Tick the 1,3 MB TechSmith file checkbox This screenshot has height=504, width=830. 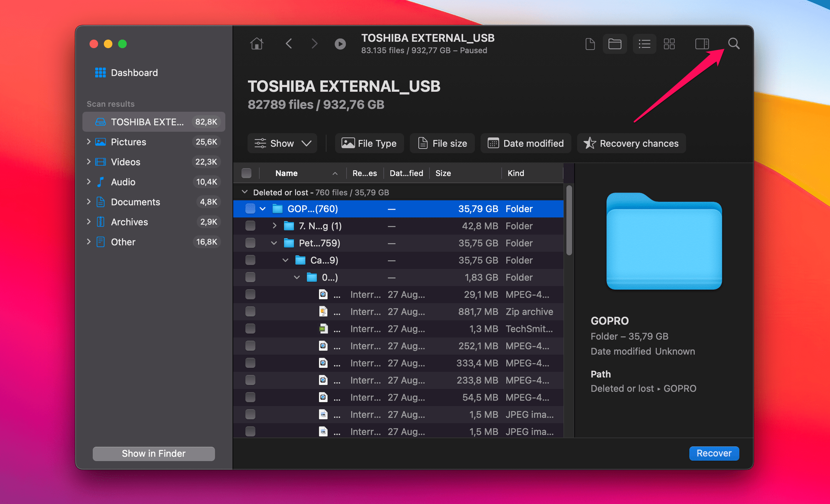tap(250, 329)
